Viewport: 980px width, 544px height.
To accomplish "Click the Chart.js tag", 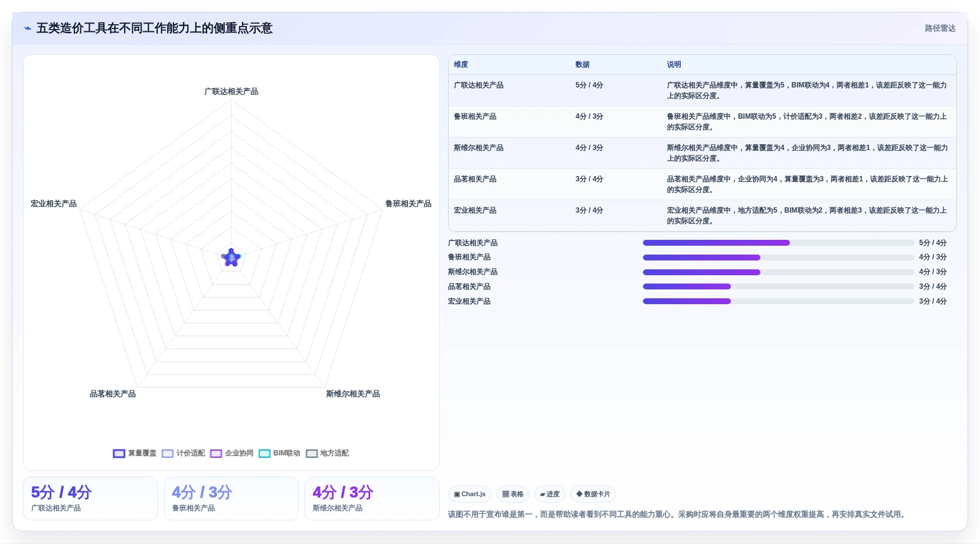I will click(x=470, y=494).
